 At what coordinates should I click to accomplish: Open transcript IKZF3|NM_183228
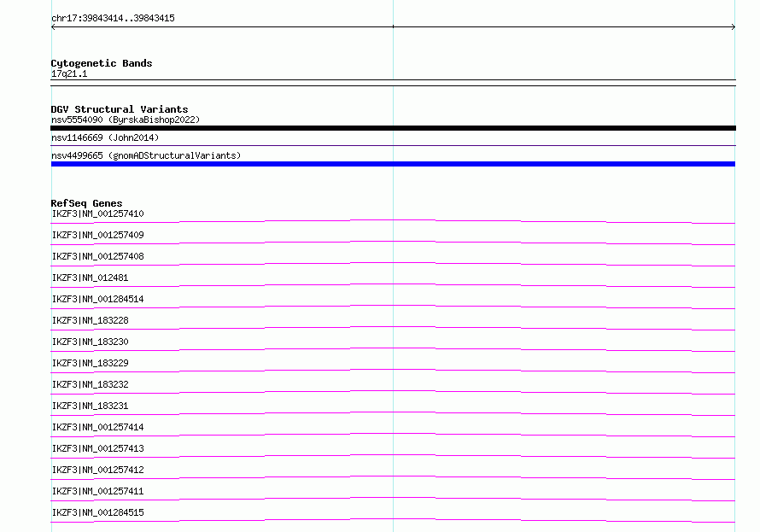click(x=91, y=320)
